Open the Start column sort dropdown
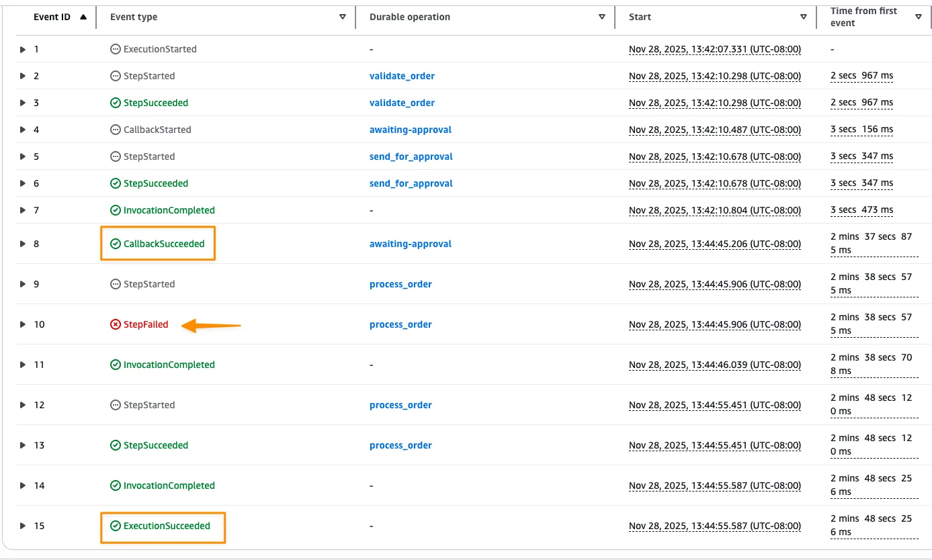 pos(804,17)
